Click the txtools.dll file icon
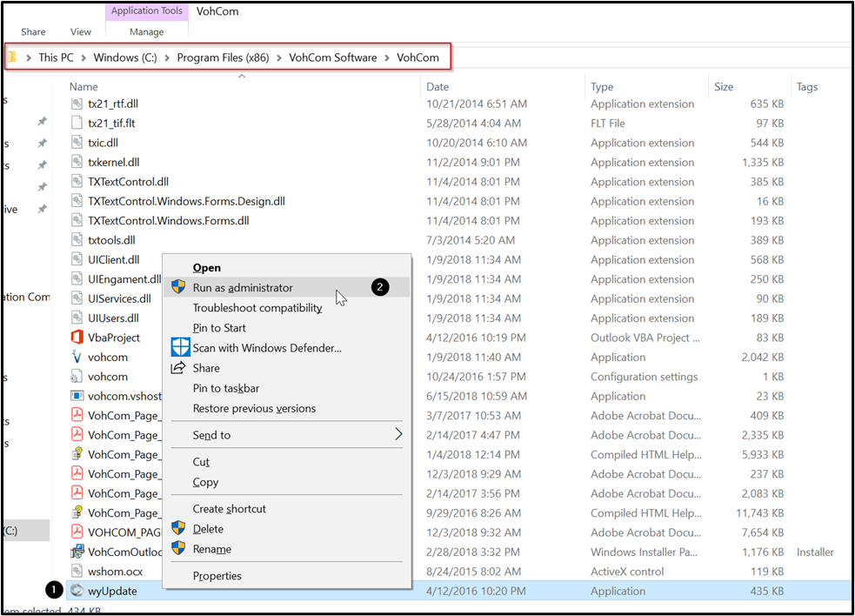The width and height of the screenshot is (855, 616). click(x=77, y=240)
